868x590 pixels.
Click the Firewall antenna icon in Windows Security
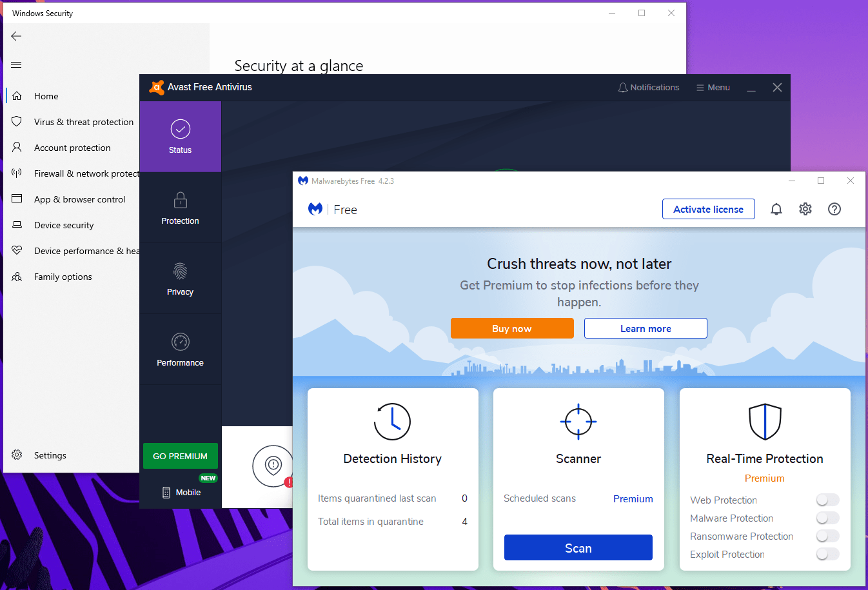click(17, 173)
